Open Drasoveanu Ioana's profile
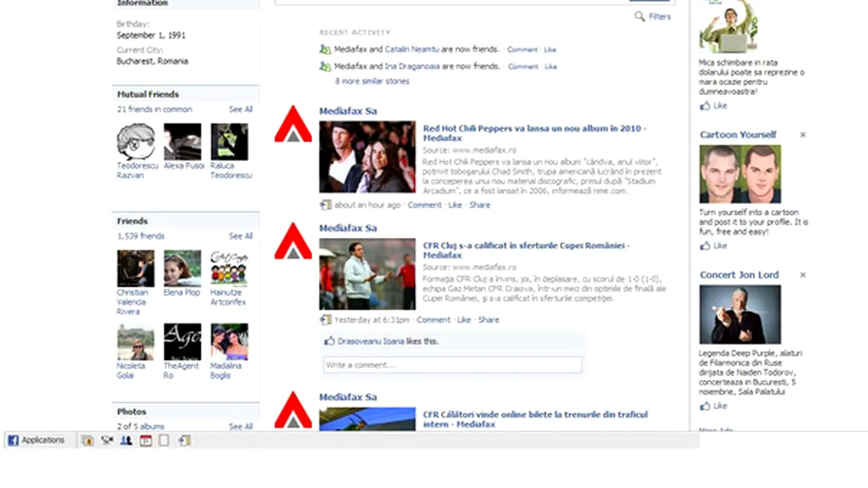The width and height of the screenshot is (868, 488). [371, 342]
